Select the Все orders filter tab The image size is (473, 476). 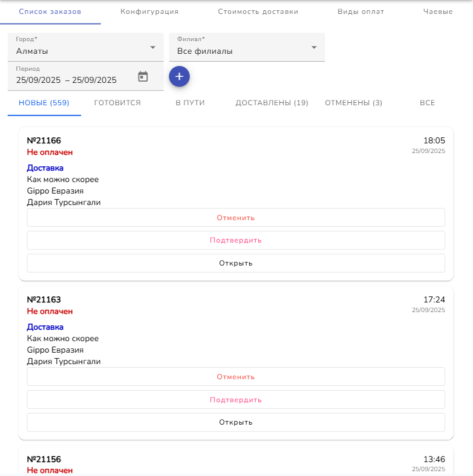(x=427, y=103)
